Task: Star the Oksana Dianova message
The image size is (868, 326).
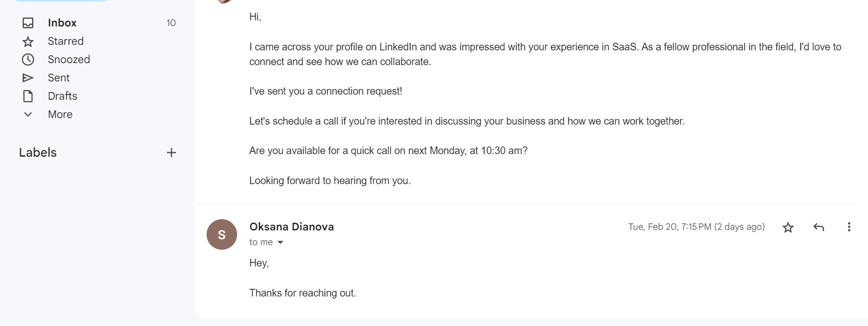Action: (x=788, y=227)
